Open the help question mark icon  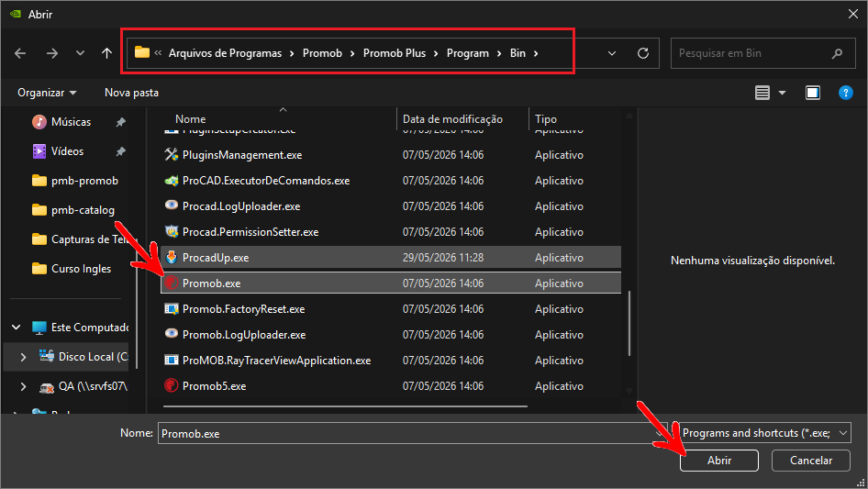845,93
